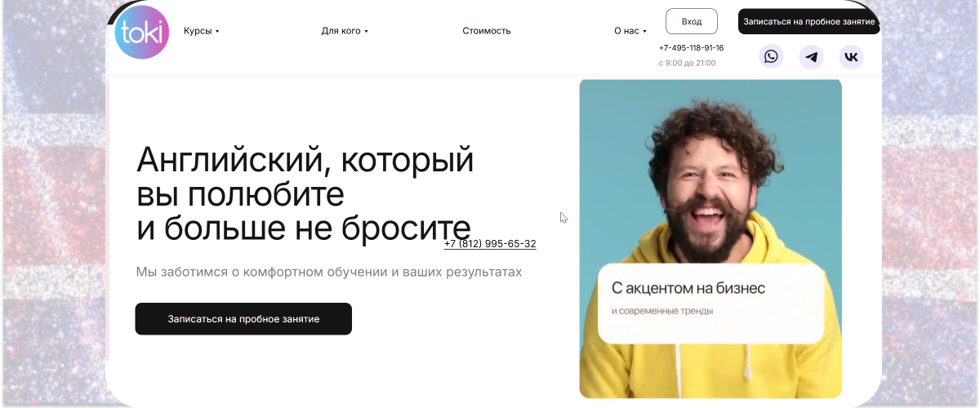Click the +7 (812) 995-65-32 phone link

coord(490,244)
